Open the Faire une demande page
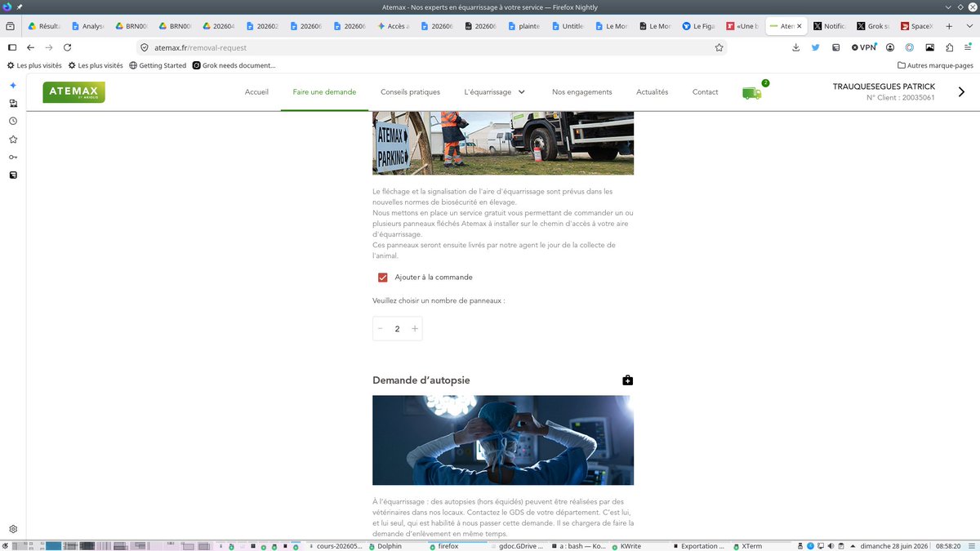Viewport: 980px width, 551px height. (324, 92)
